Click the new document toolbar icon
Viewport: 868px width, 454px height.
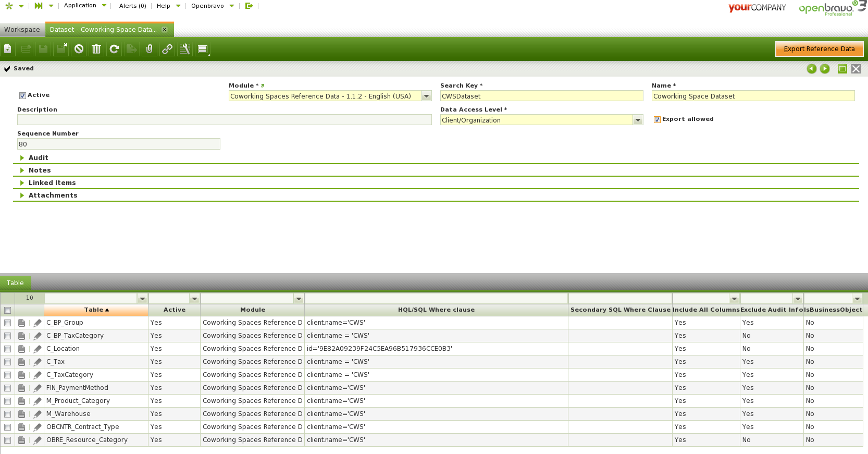[x=8, y=49]
